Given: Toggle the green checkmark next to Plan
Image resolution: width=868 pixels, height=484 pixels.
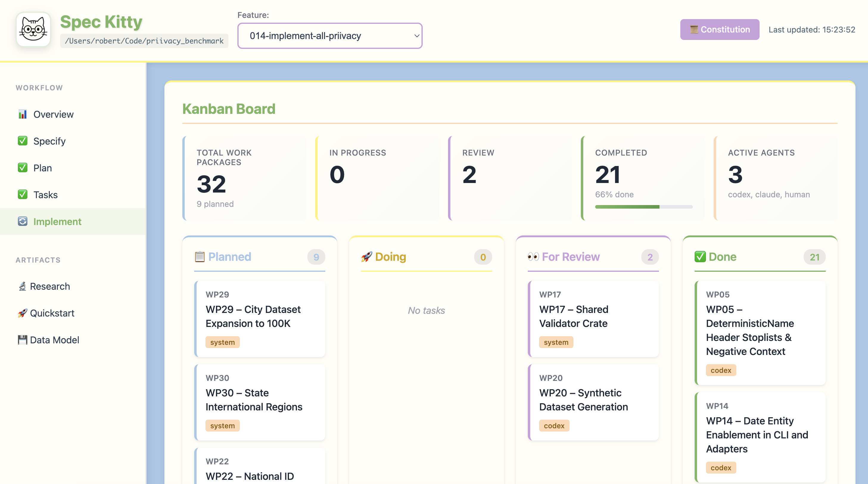Looking at the screenshot, I should pos(22,168).
